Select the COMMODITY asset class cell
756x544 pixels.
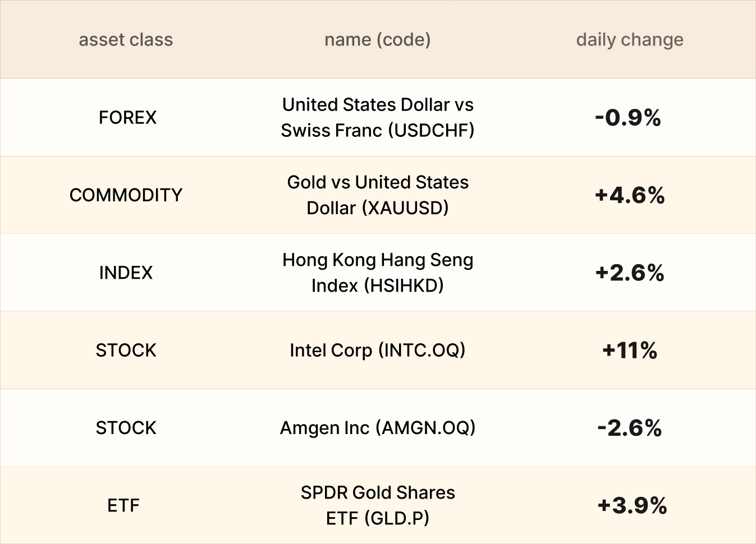[x=126, y=195]
